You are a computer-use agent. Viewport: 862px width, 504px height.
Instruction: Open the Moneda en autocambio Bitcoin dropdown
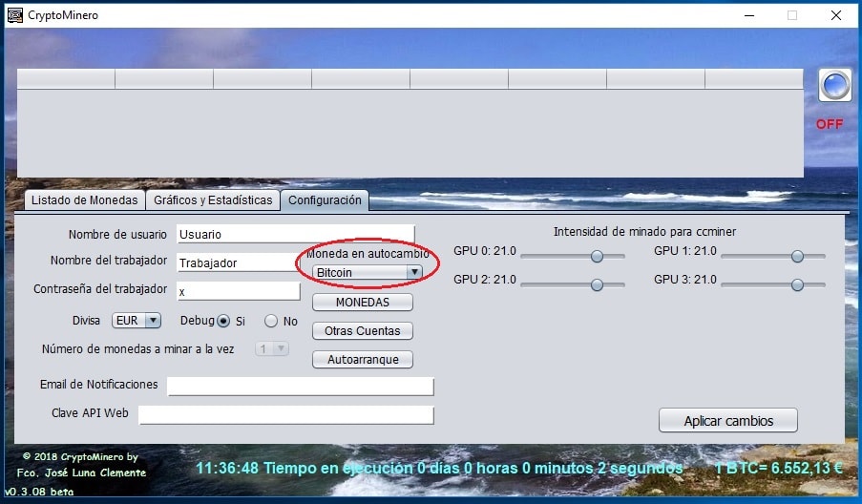point(368,272)
